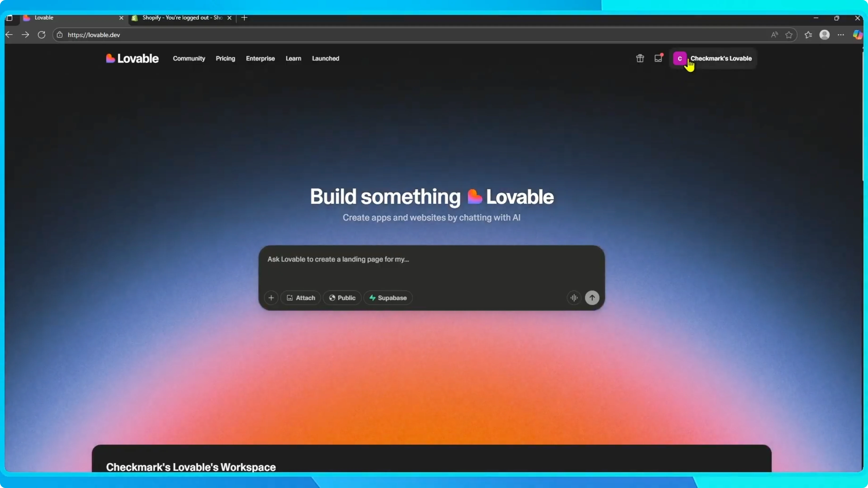Open a new browser tab

pyautogui.click(x=244, y=17)
